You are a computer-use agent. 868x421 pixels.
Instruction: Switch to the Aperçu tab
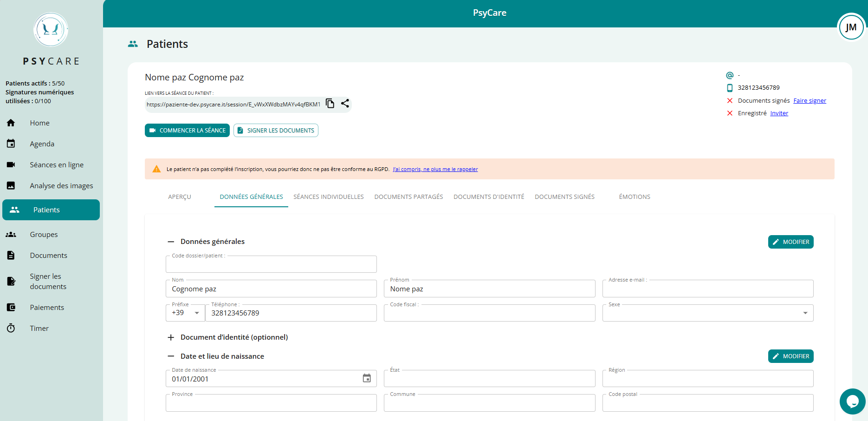pos(180,197)
